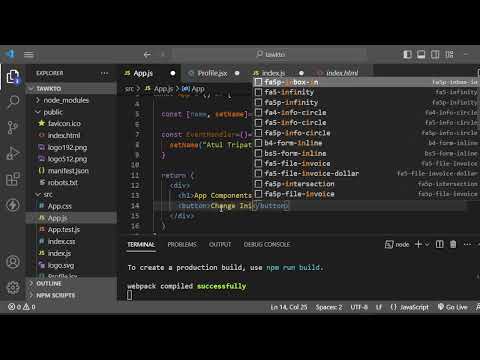This screenshot has width=480, height=360.
Task: Open new terminal dropdown chevron
Action: (x=427, y=244)
